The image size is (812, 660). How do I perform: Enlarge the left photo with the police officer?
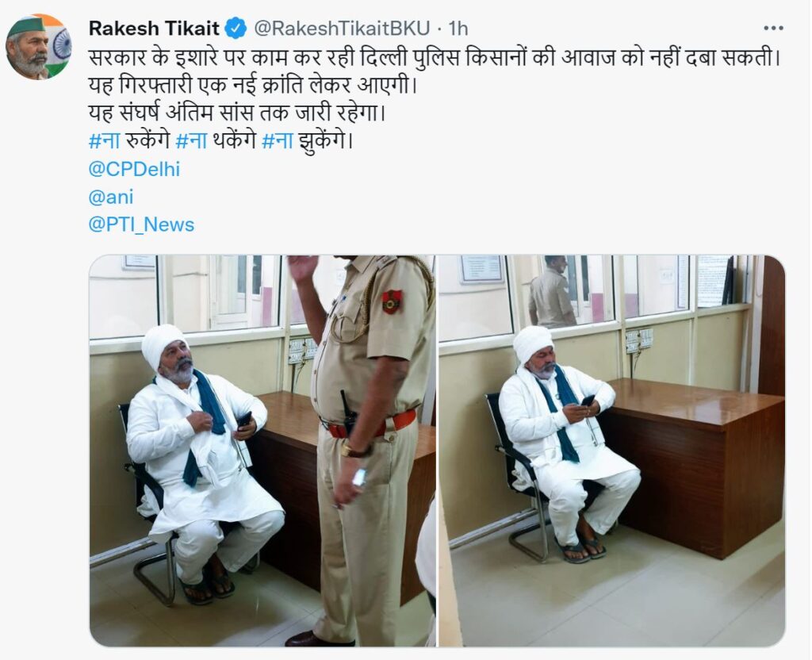(x=262, y=451)
